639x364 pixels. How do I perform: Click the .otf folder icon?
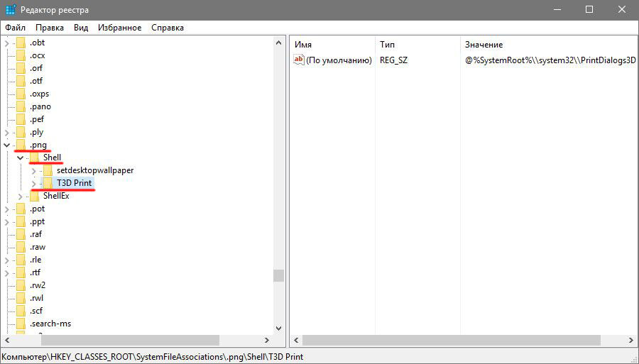coord(21,81)
